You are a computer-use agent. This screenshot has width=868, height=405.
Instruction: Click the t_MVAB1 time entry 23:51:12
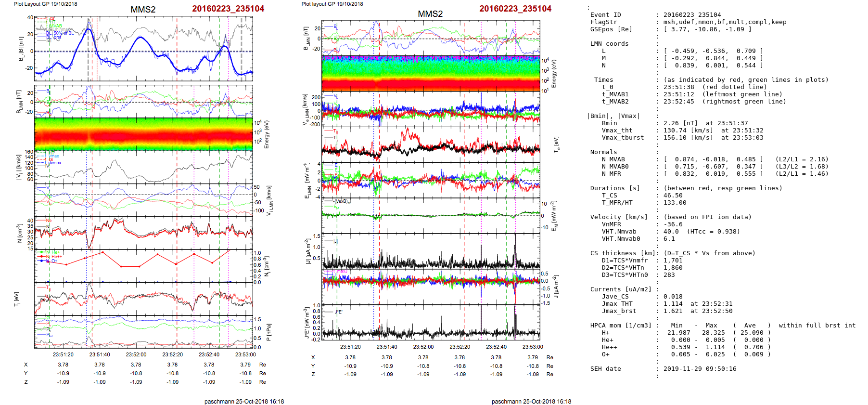pyautogui.click(x=678, y=94)
